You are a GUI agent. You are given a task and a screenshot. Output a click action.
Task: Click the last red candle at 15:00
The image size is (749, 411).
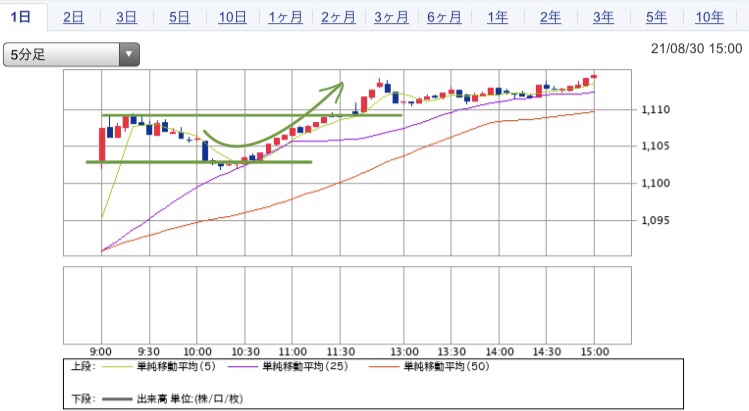(594, 76)
